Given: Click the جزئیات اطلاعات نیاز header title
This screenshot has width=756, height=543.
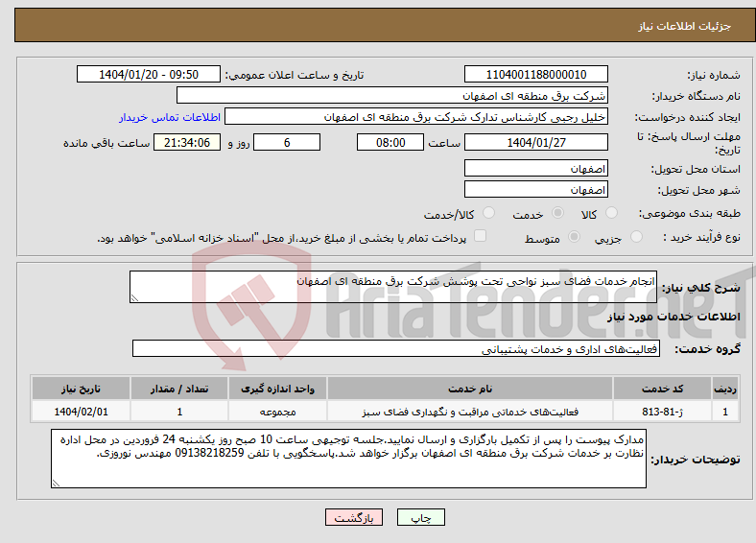Looking at the screenshot, I should coord(685,26).
